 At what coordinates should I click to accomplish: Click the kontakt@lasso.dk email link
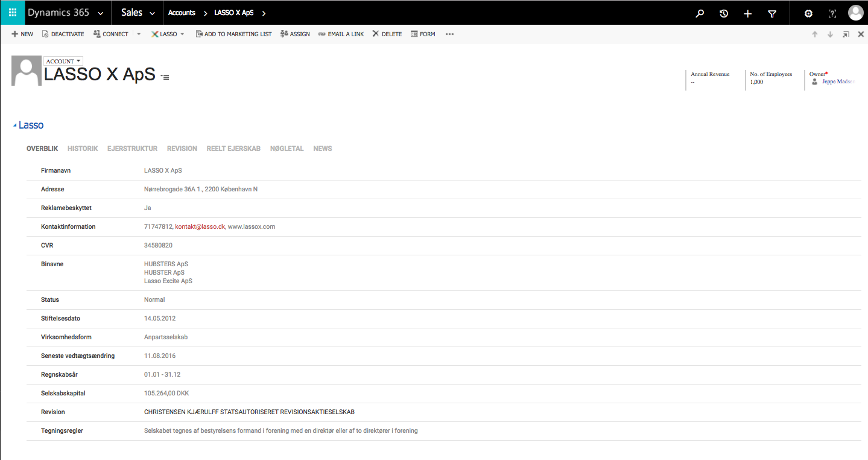(x=200, y=227)
